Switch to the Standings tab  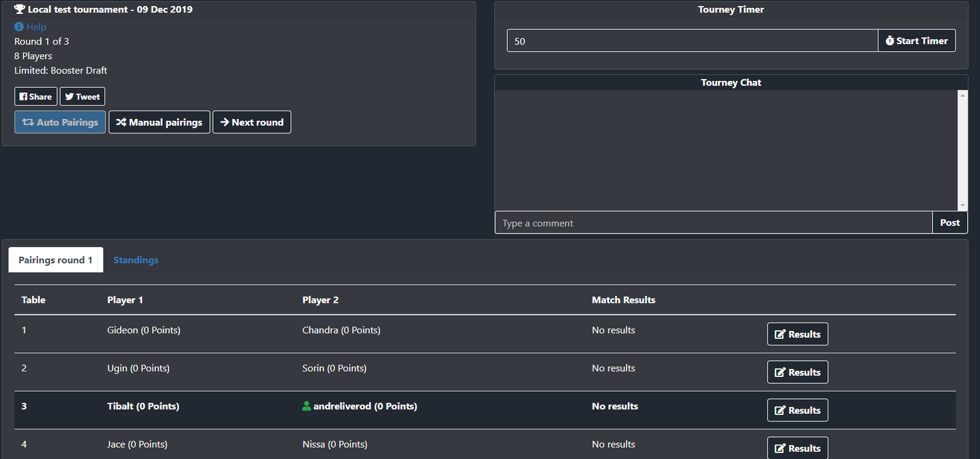point(136,260)
